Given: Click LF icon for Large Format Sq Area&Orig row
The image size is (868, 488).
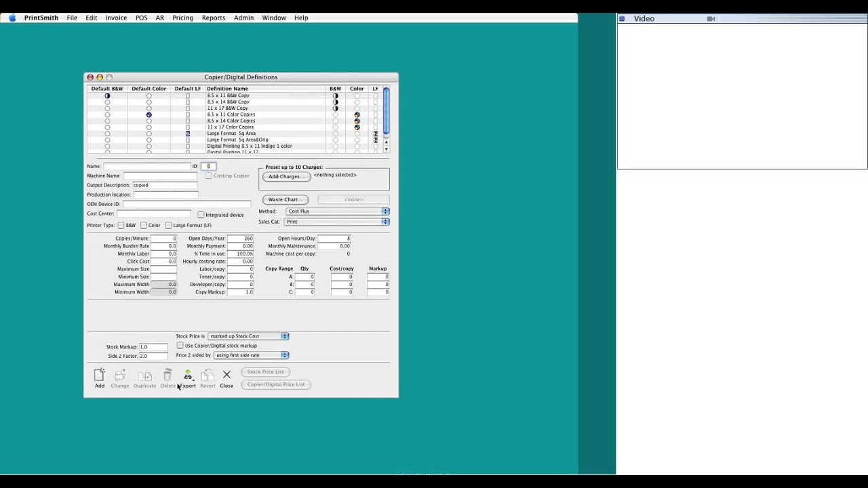Looking at the screenshot, I should point(376,140).
